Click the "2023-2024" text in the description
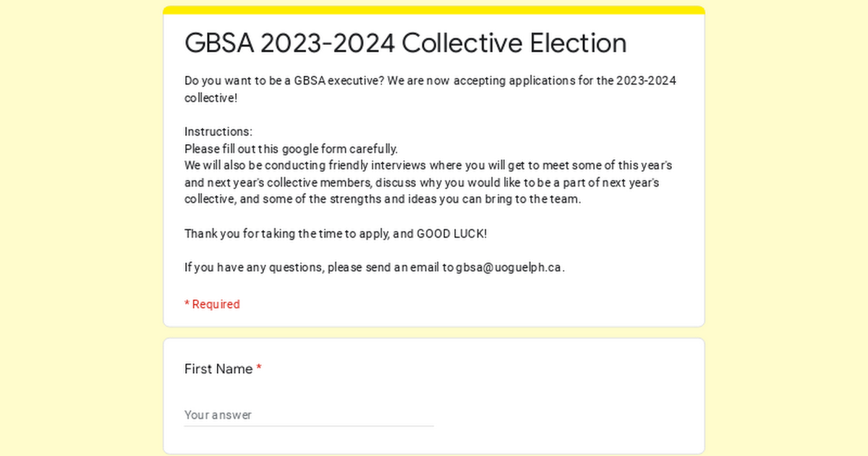Image resolution: width=868 pixels, height=456 pixels. pyautogui.click(x=646, y=80)
